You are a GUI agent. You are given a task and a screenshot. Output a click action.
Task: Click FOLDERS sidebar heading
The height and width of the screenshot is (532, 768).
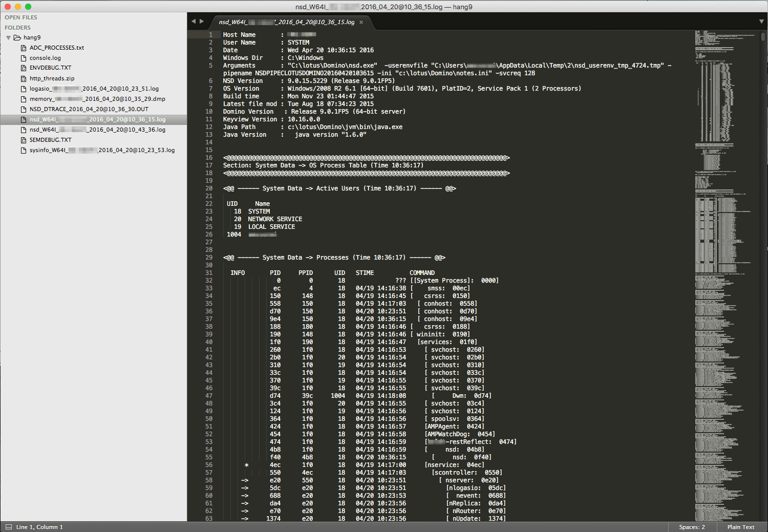point(18,28)
